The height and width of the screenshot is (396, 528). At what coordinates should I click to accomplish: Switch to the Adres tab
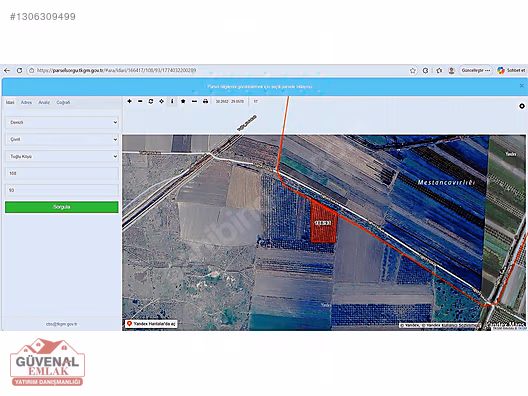tap(26, 102)
